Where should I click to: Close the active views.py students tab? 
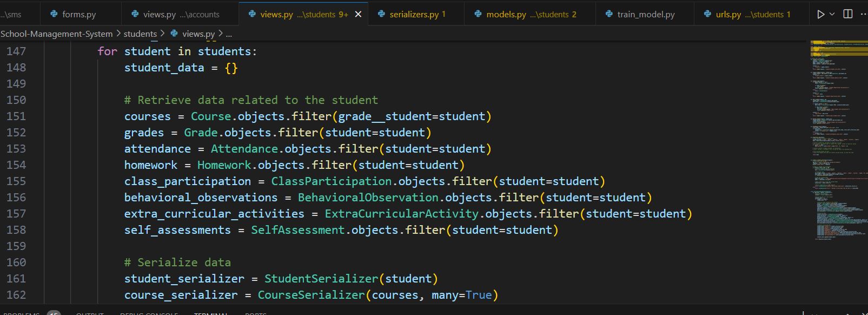tap(358, 15)
